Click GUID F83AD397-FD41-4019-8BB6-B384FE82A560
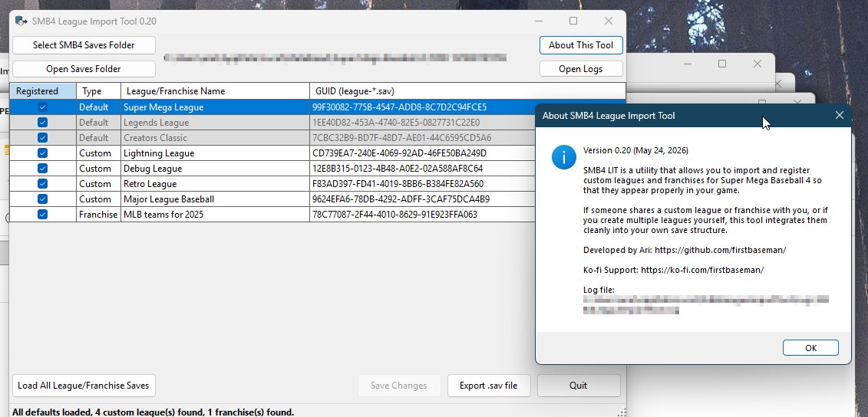 tap(398, 184)
